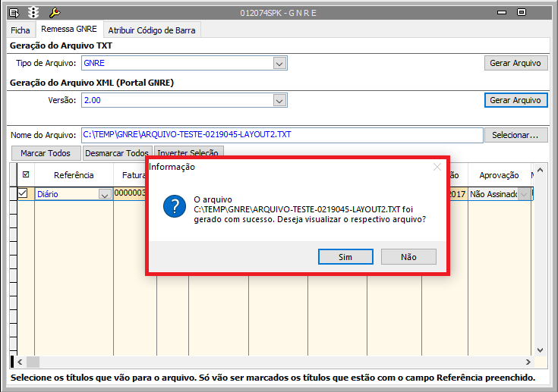Click Gerar Arquivo for XML Portal GNRE
Viewport: 558px width, 392px height.
pyautogui.click(x=515, y=100)
